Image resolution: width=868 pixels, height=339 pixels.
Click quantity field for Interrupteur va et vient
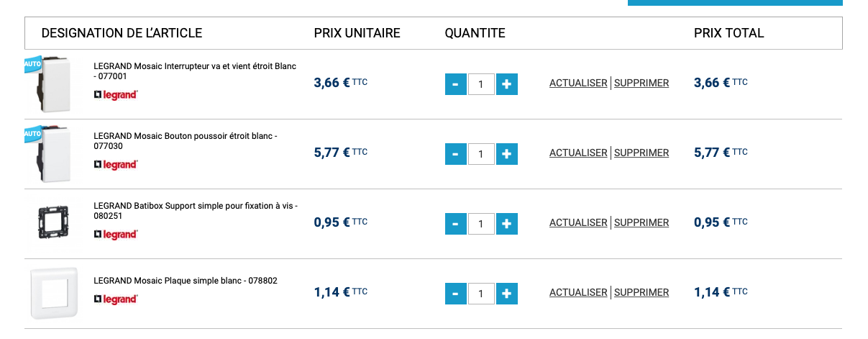click(x=481, y=84)
